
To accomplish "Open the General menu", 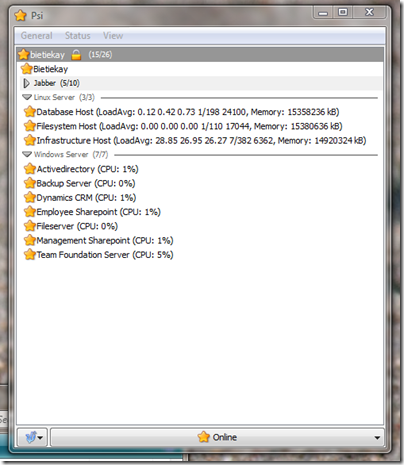I will (x=37, y=36).
